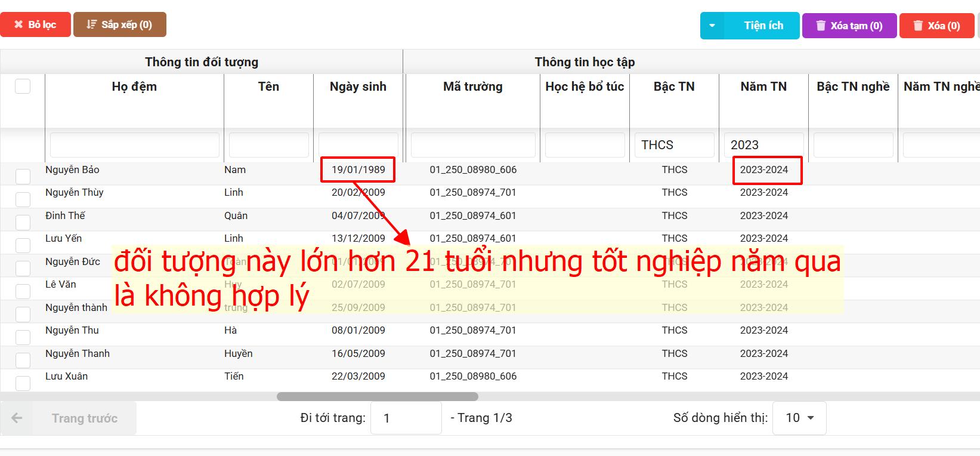Click the X icon on Bỏ lọc button
980x456 pixels.
coord(18,24)
